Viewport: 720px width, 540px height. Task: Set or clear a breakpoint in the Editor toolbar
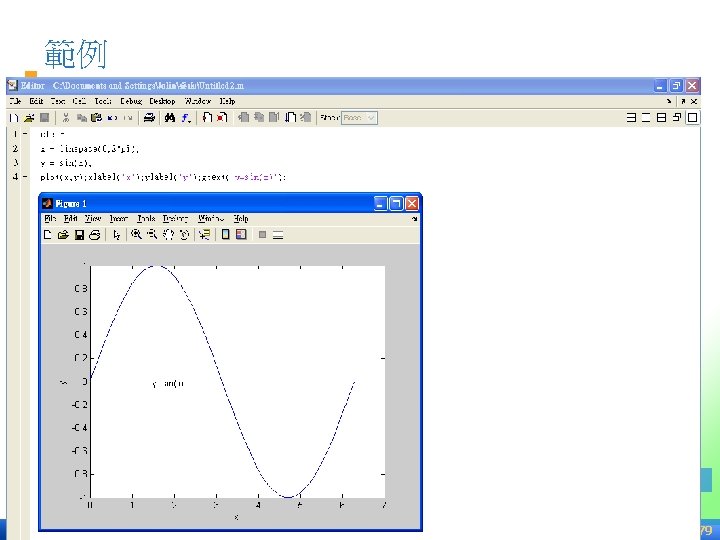point(207,118)
